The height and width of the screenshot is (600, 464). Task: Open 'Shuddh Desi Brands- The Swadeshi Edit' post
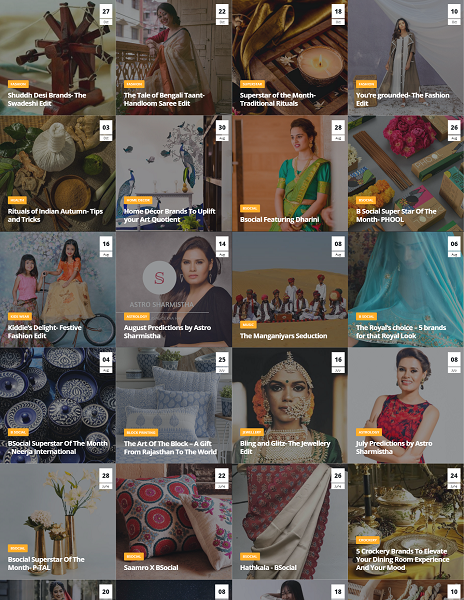pyautogui.click(x=47, y=99)
